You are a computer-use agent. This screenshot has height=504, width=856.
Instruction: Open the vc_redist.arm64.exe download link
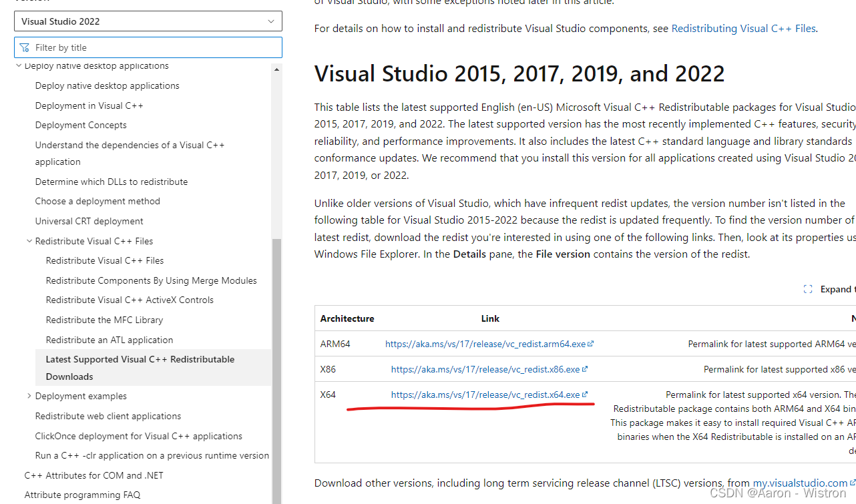(485, 344)
